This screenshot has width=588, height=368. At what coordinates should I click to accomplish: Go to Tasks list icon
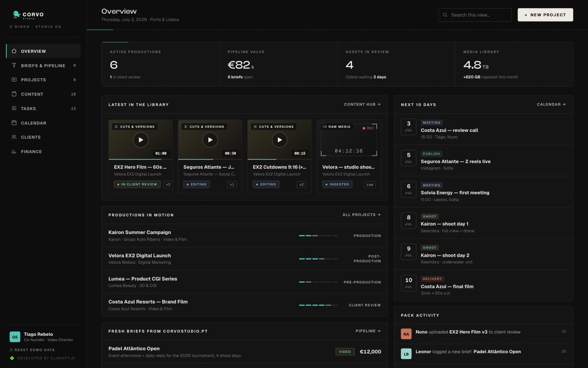pos(14,108)
